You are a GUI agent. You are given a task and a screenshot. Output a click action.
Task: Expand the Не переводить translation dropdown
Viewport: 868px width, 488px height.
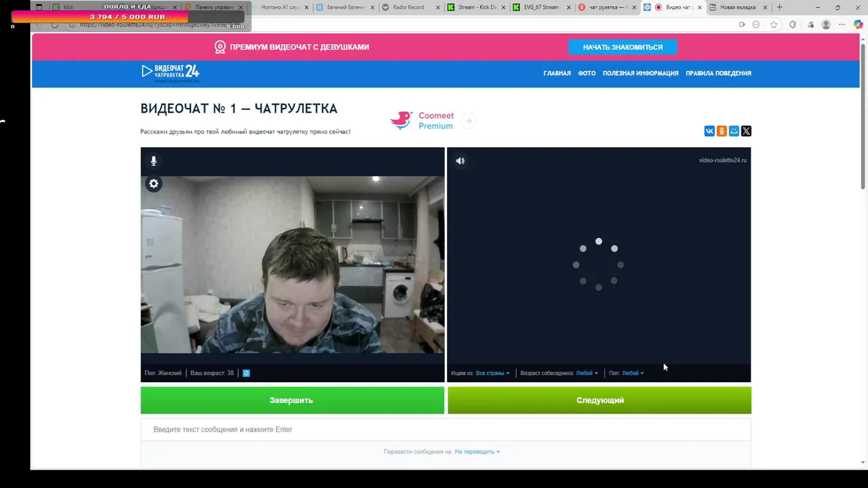pos(477,451)
